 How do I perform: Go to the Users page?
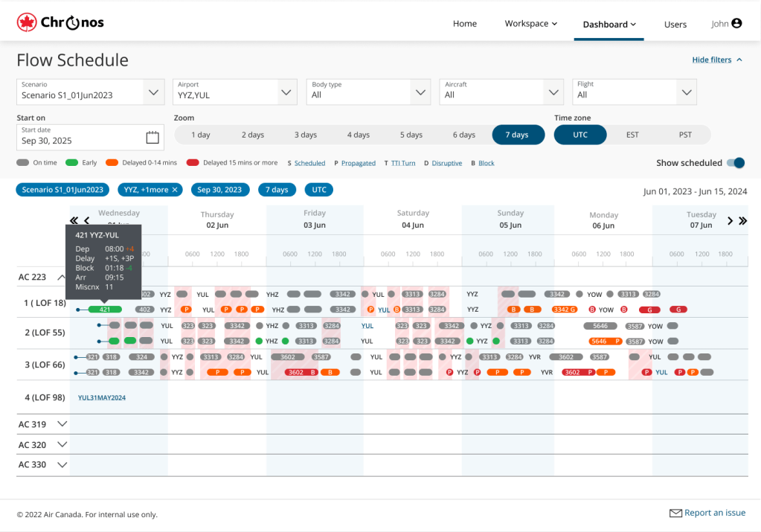[675, 25]
